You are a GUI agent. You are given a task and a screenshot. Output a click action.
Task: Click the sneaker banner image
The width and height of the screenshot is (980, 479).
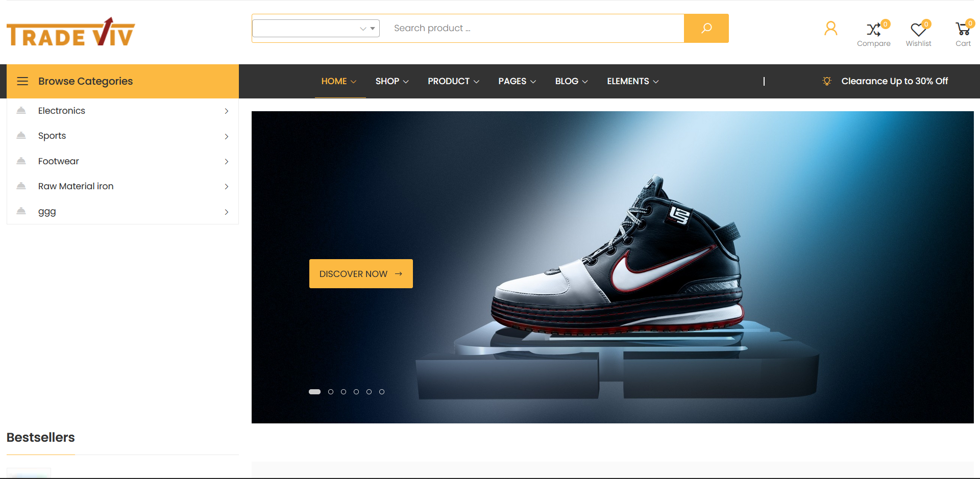tap(612, 267)
